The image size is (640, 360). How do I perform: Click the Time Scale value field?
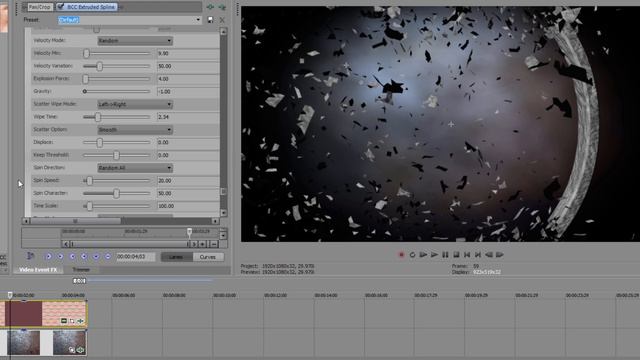188,206
